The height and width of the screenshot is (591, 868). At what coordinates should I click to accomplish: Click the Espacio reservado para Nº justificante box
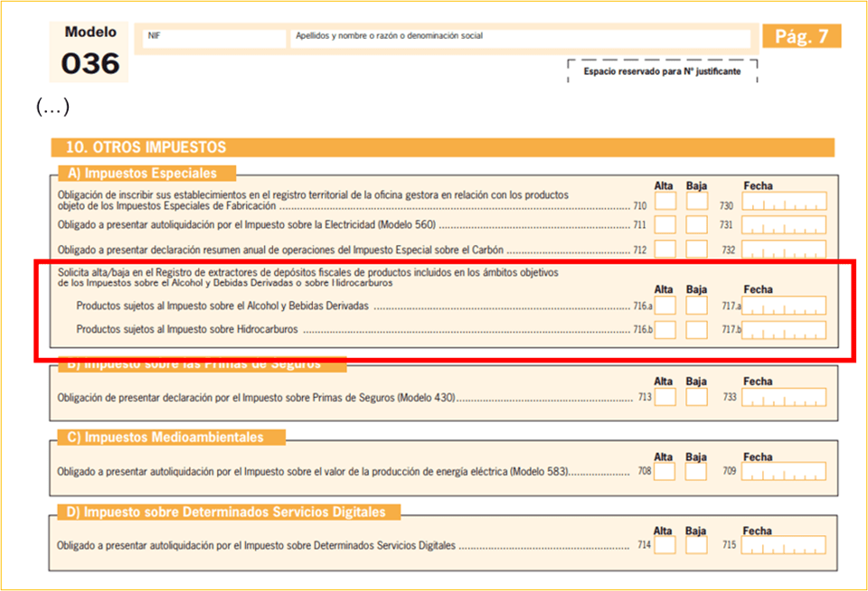pyautogui.click(x=662, y=71)
